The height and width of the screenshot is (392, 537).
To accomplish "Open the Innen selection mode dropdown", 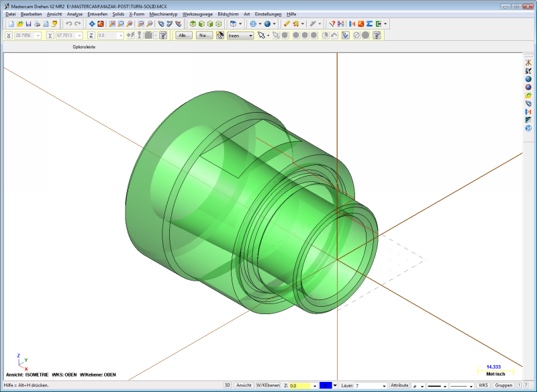I will 240,36.
